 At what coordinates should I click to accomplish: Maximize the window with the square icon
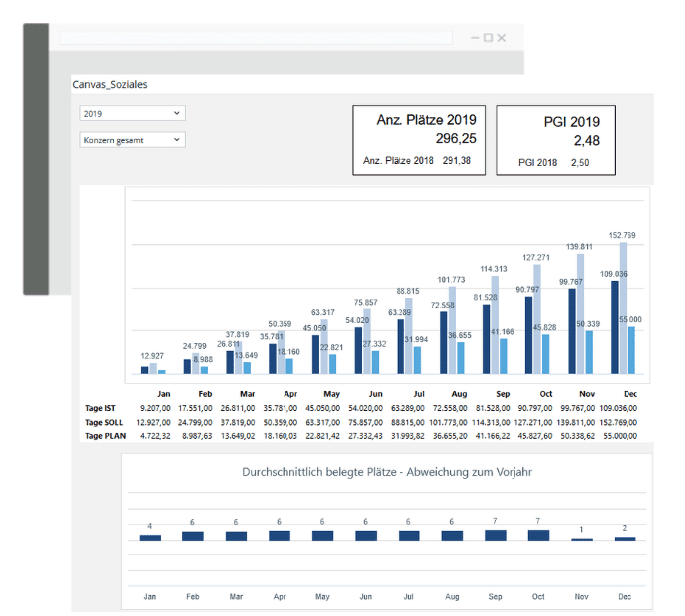488,38
